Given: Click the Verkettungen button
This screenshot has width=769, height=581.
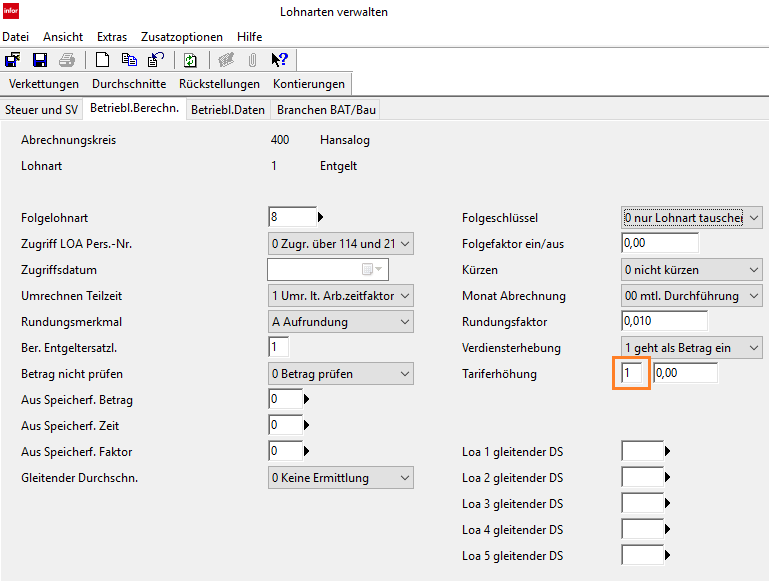Looking at the screenshot, I should pyautogui.click(x=44, y=84).
